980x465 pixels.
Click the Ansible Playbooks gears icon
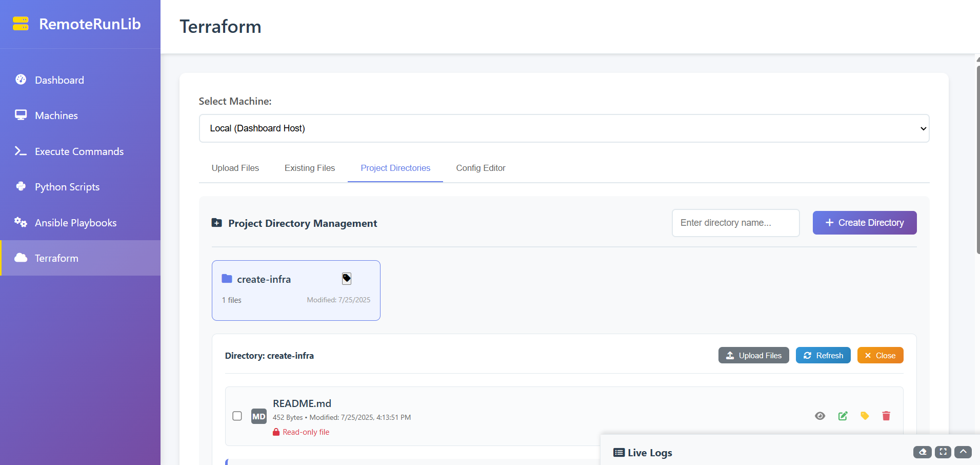coord(21,222)
